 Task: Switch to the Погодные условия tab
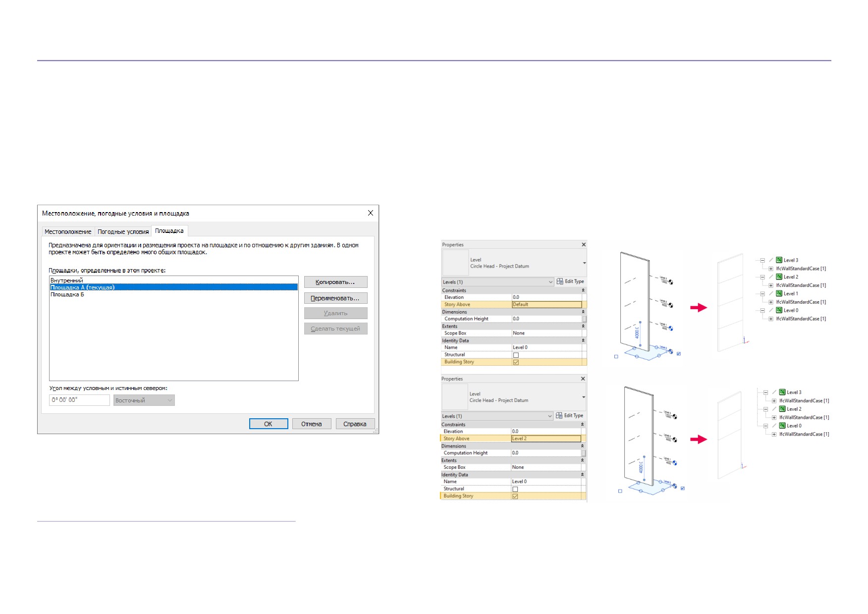pyautogui.click(x=123, y=231)
